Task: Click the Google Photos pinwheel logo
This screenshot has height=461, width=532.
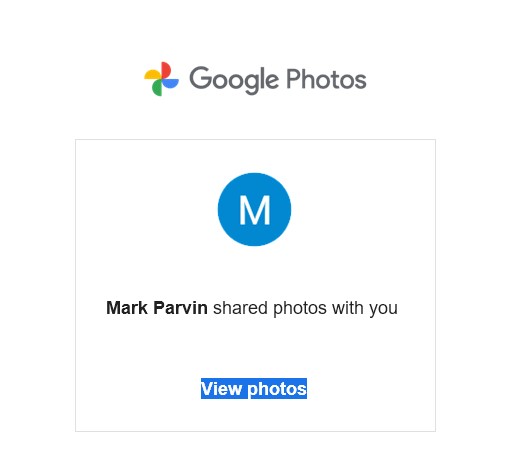Action: pyautogui.click(x=162, y=79)
